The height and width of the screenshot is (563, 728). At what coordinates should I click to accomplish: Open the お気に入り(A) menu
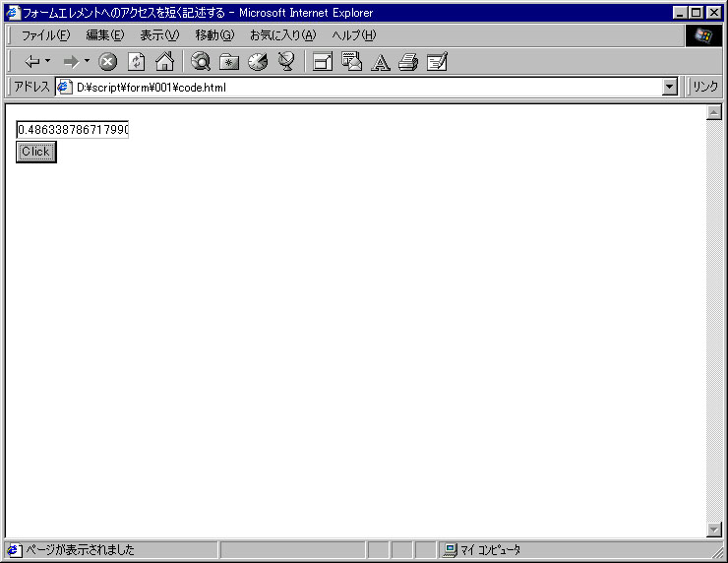pyautogui.click(x=283, y=35)
